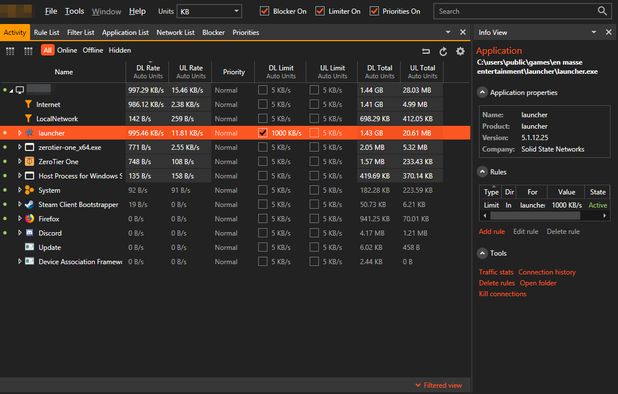Enable DL Limit checkbox for Internet row

click(x=262, y=104)
